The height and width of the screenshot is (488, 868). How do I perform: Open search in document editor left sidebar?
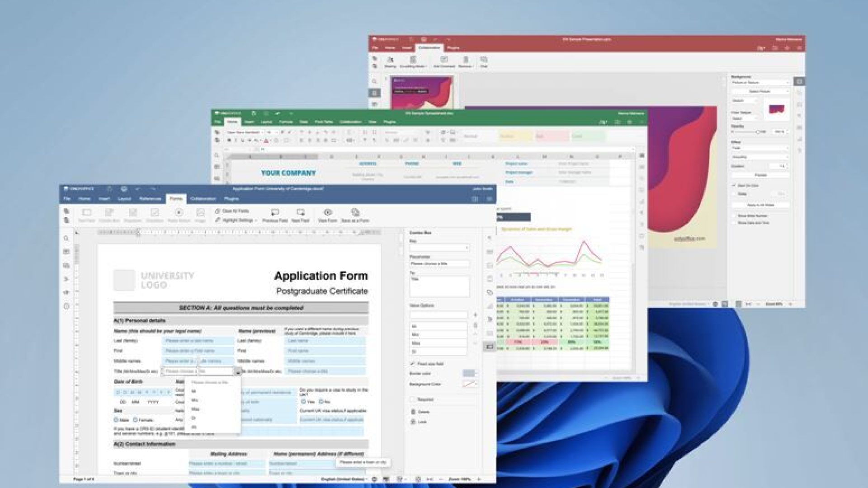pos(66,238)
